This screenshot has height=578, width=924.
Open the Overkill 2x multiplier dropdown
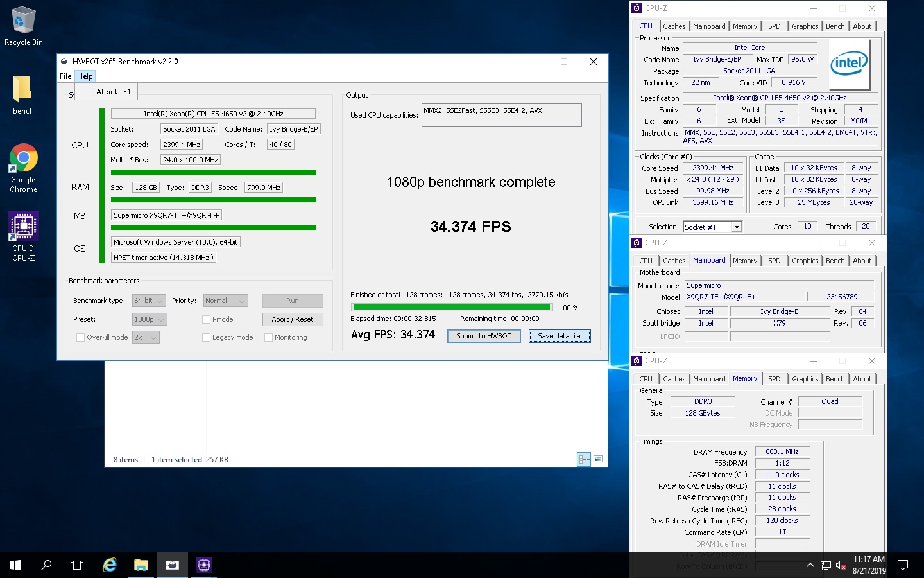(x=146, y=337)
